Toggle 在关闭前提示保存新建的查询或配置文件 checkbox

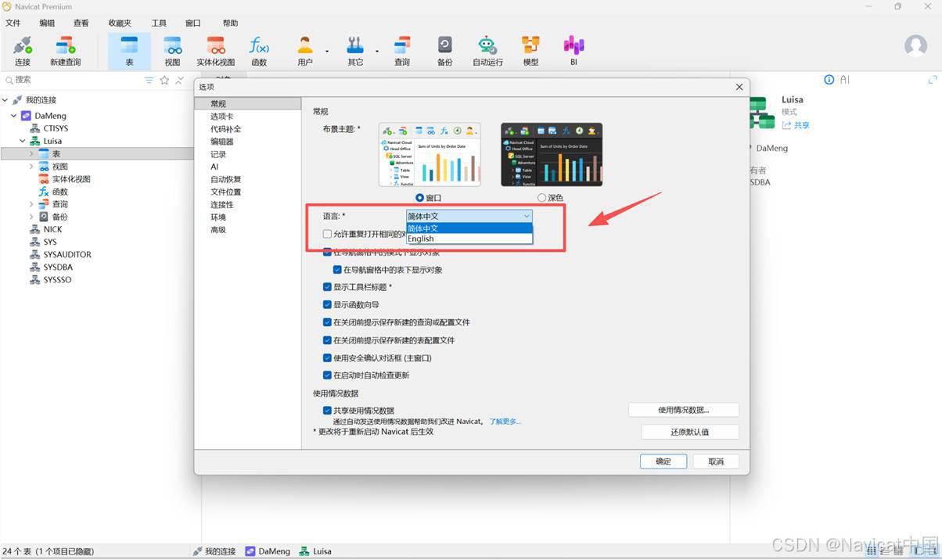pyautogui.click(x=328, y=322)
